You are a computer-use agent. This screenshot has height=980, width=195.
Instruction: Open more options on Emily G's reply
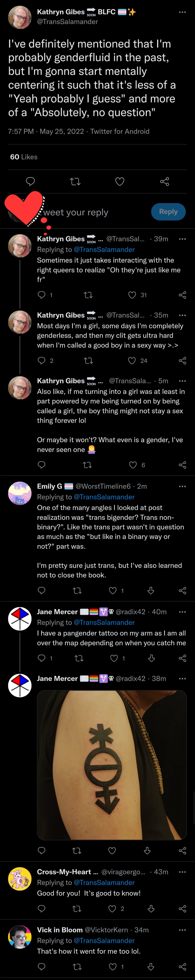click(182, 486)
